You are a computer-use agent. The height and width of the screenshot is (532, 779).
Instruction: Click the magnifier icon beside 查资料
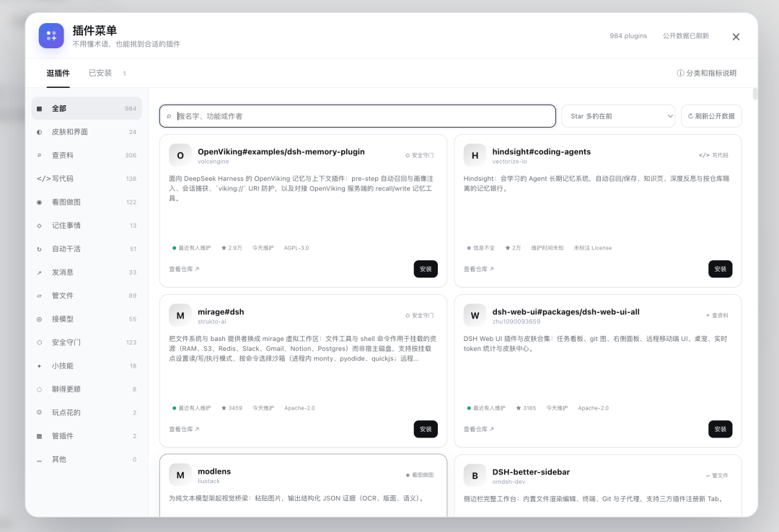(39, 155)
